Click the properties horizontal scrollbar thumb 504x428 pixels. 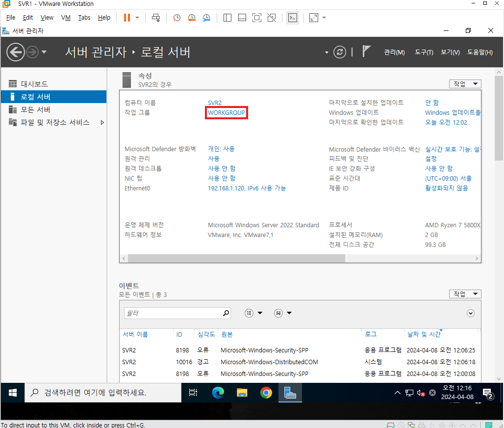(236, 258)
